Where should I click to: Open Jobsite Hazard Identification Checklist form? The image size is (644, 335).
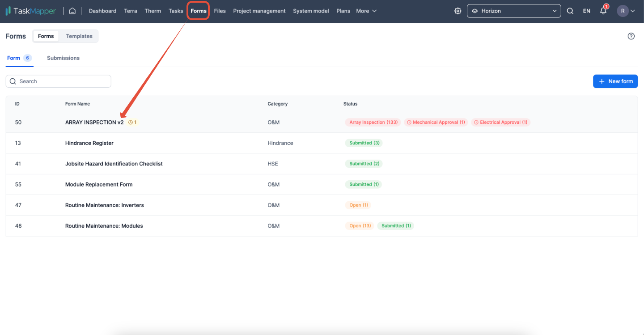click(x=114, y=164)
